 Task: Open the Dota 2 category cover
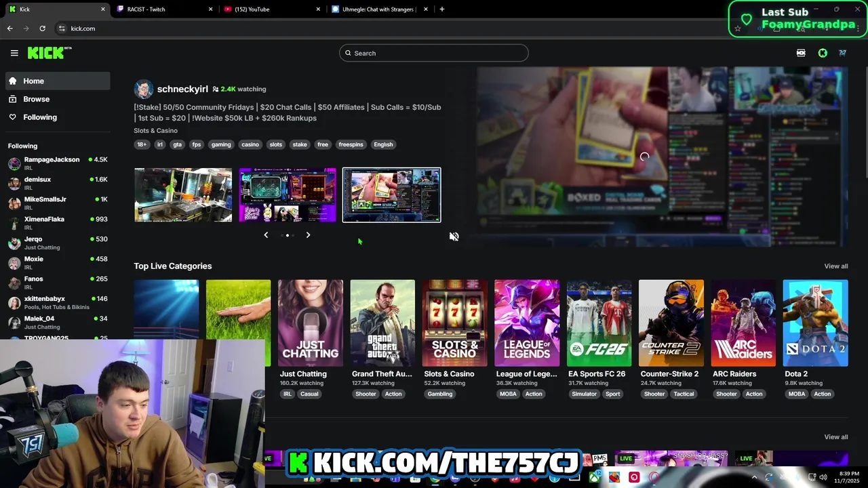(815, 323)
